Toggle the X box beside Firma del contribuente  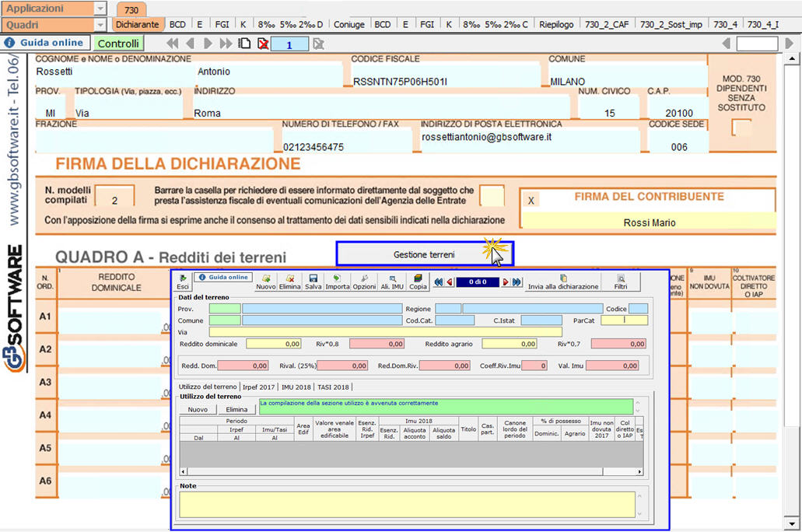(x=531, y=200)
